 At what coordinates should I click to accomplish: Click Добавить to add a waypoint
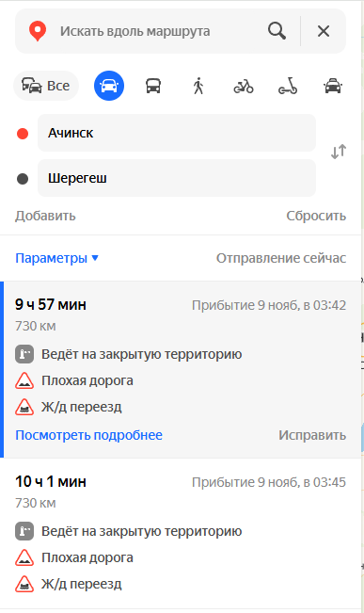coord(45,216)
